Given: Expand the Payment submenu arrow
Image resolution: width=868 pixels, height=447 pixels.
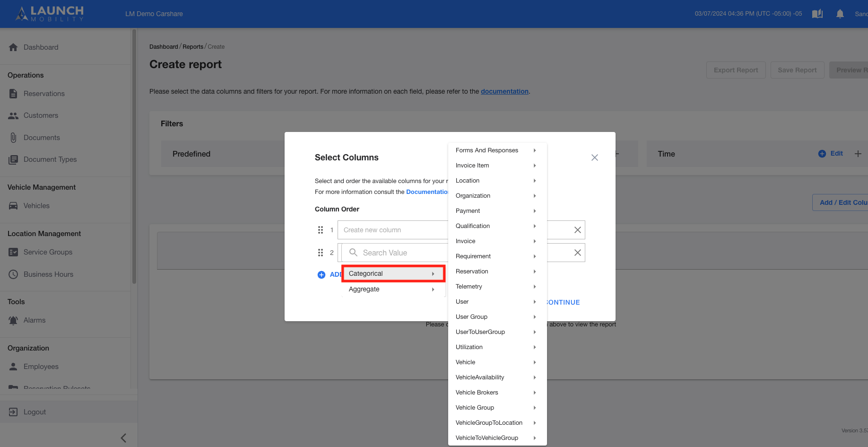Looking at the screenshot, I should (535, 211).
